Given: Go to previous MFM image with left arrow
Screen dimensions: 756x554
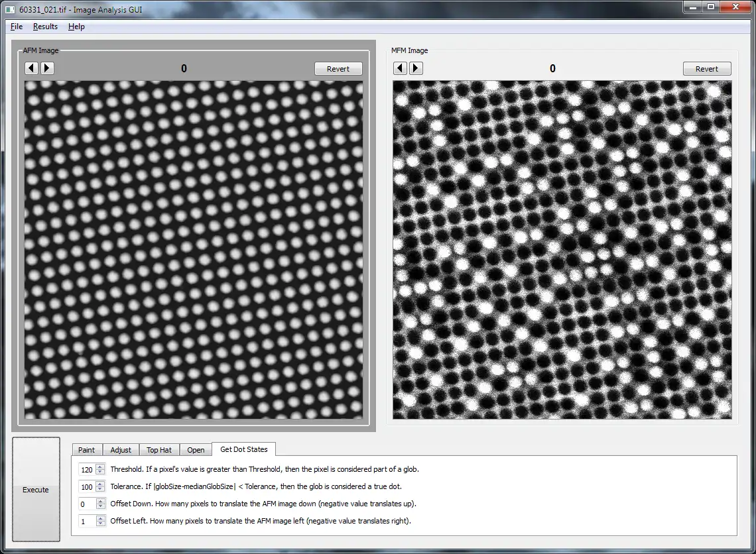Looking at the screenshot, I should (400, 68).
